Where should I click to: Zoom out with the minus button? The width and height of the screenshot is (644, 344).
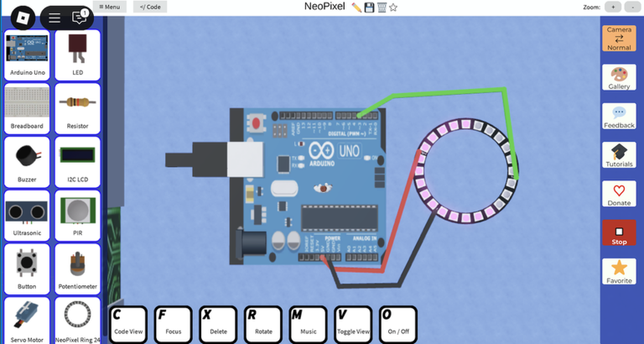pyautogui.click(x=632, y=7)
